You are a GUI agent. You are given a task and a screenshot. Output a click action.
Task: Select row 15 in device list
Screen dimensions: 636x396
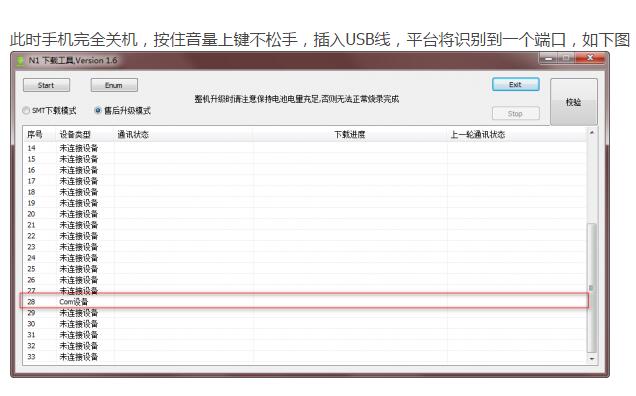pos(304,159)
